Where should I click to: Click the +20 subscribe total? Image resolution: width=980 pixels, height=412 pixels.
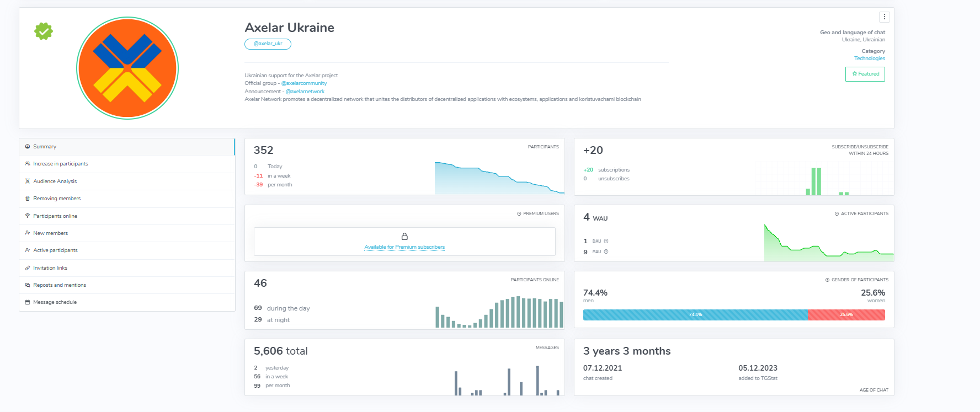click(x=593, y=150)
